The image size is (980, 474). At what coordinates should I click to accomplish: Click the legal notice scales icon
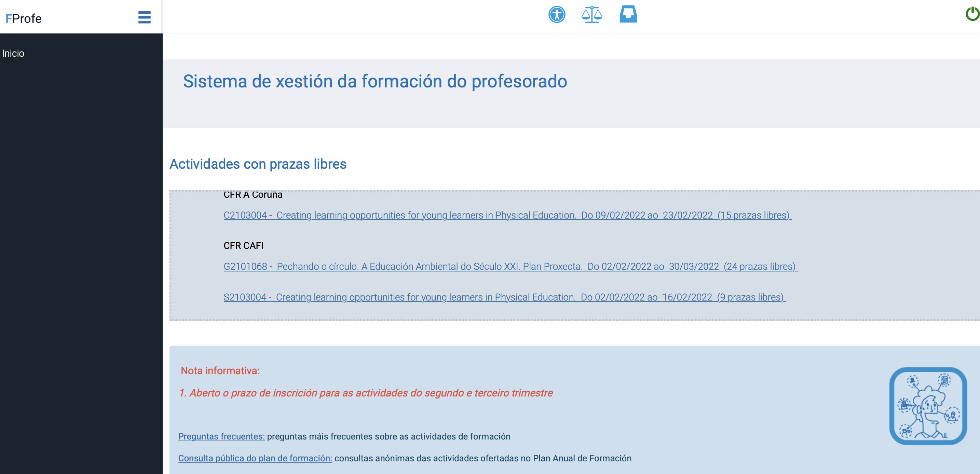point(591,15)
